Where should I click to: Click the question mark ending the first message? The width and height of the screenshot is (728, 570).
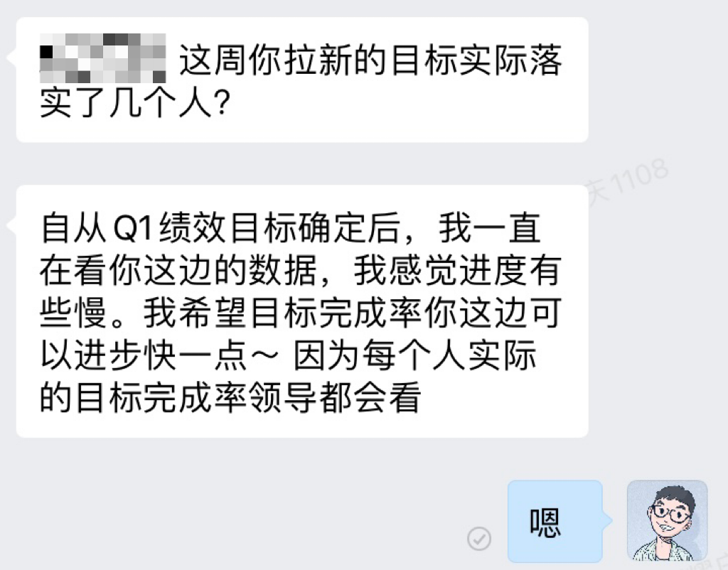tap(223, 103)
